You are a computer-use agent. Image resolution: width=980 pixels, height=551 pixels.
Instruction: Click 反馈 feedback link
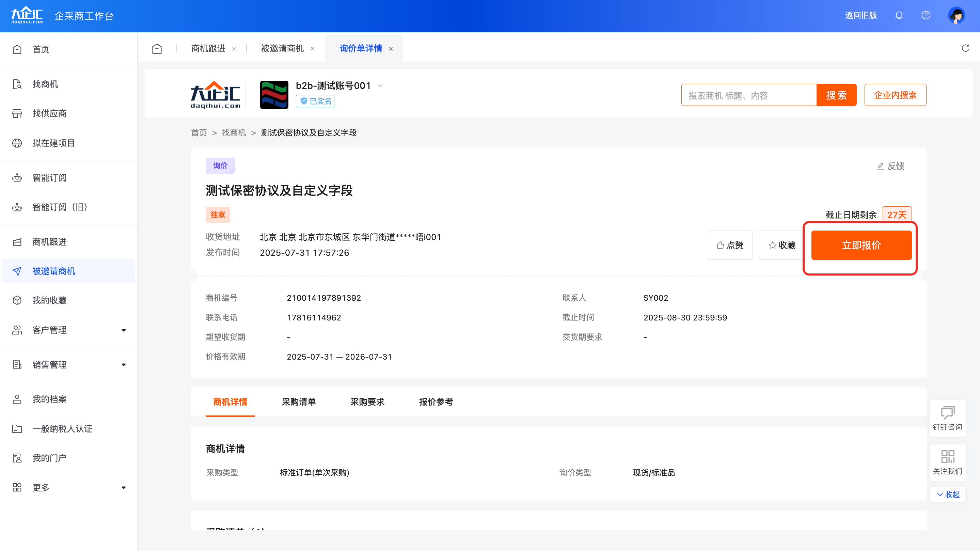(x=890, y=166)
